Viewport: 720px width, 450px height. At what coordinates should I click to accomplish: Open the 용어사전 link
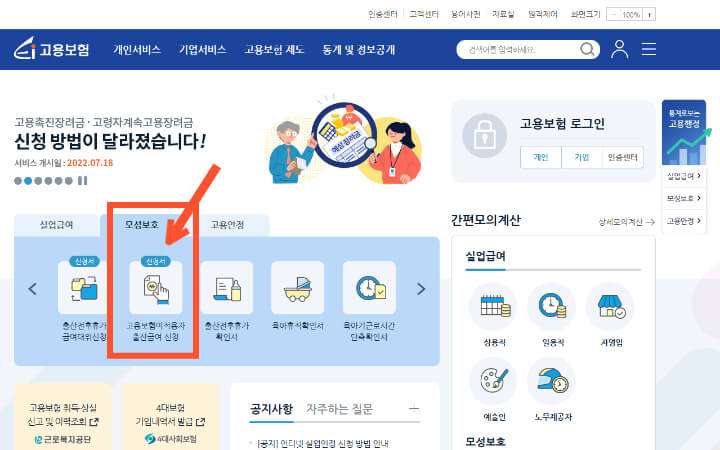coord(466,14)
